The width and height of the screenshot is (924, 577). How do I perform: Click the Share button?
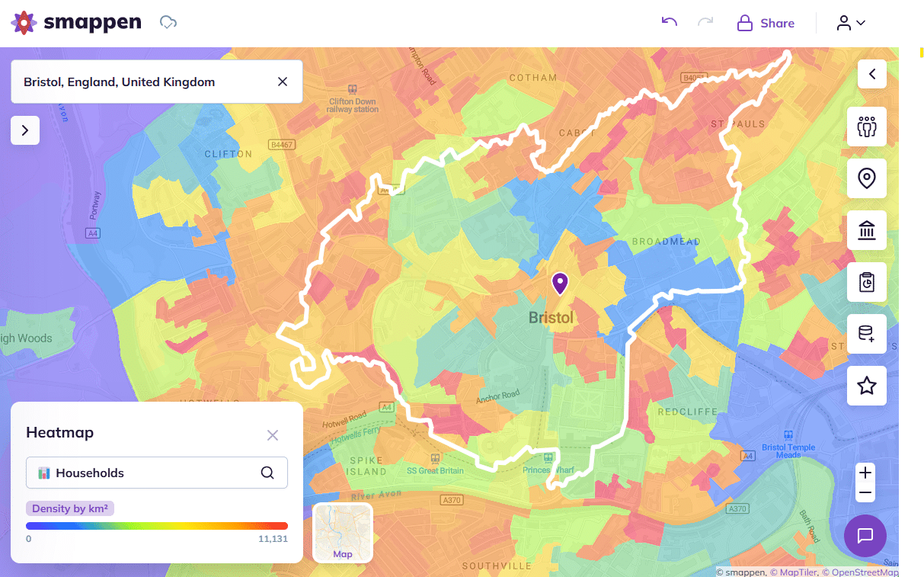[x=766, y=23]
